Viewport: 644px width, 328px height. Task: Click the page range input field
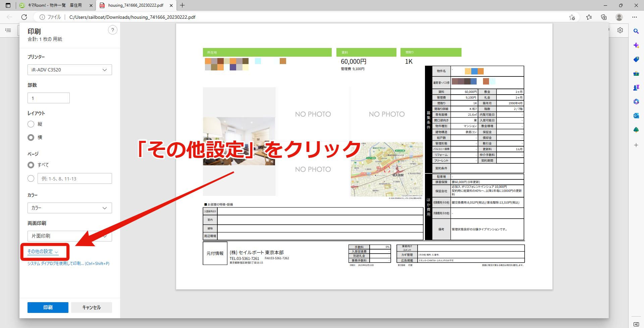(x=75, y=178)
